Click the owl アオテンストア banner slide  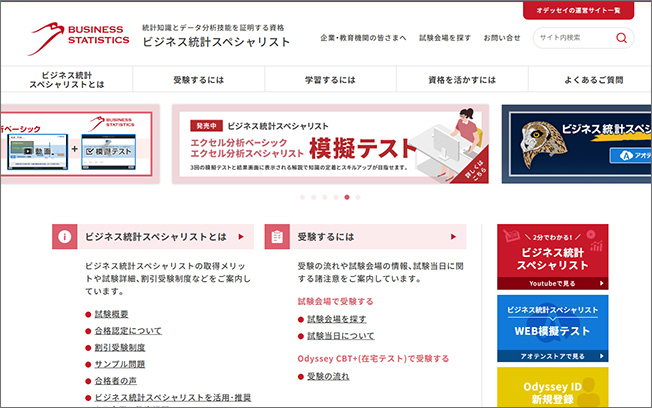576,144
